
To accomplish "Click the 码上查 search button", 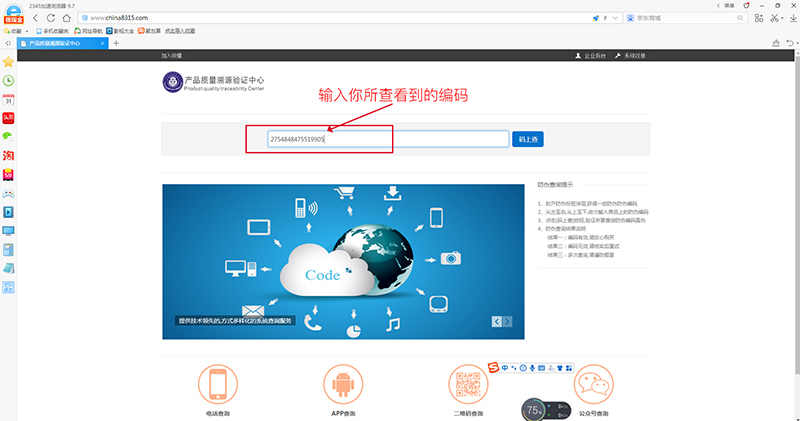I will [527, 140].
